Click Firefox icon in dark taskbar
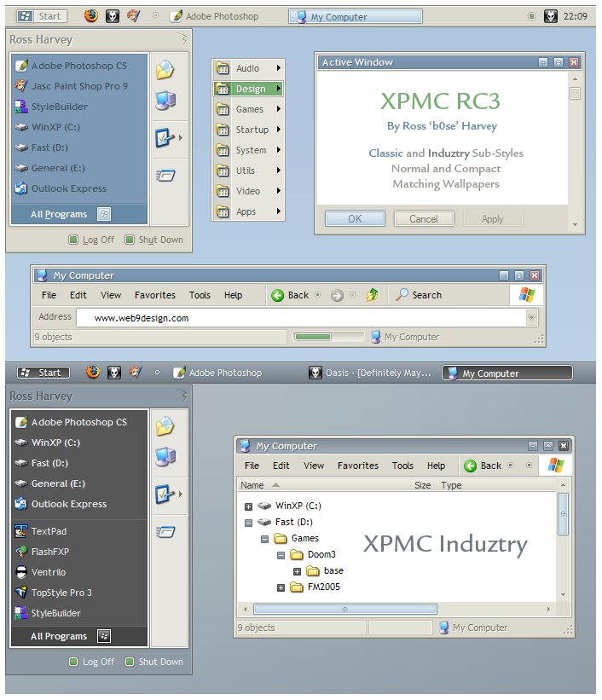602x700 pixels. pos(93,373)
